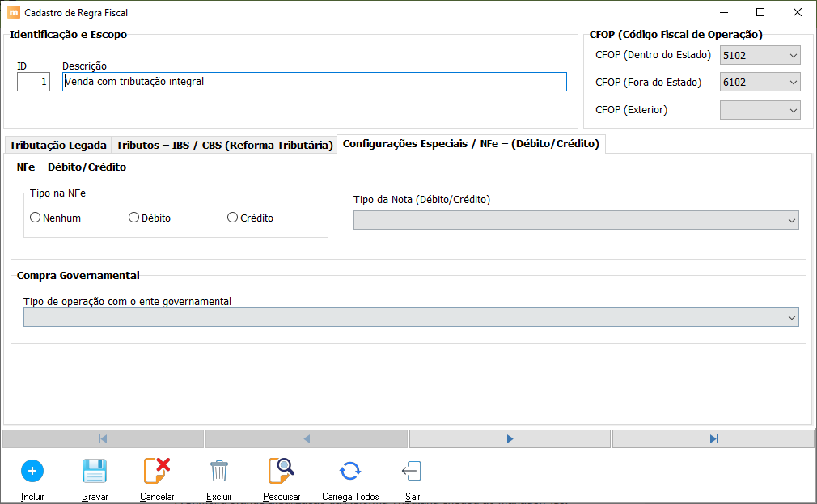Delete record using Excluir trash icon
Image resolution: width=817 pixels, height=504 pixels.
(218, 471)
